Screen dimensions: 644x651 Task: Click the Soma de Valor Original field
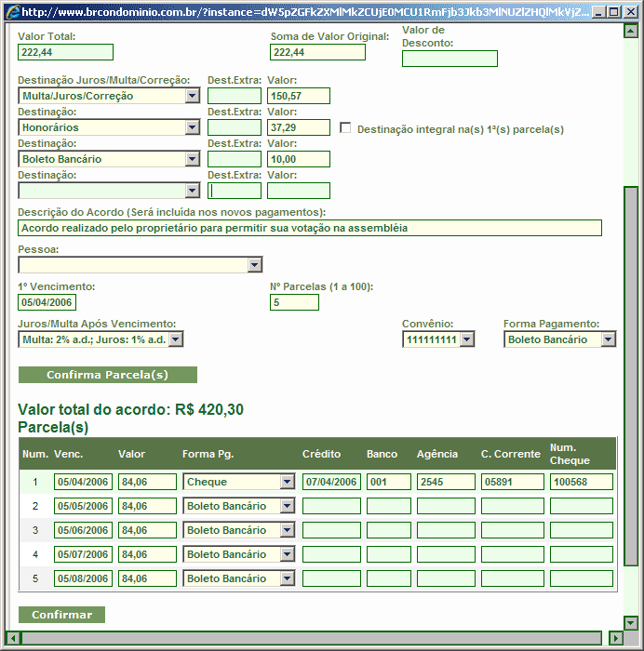[317, 52]
